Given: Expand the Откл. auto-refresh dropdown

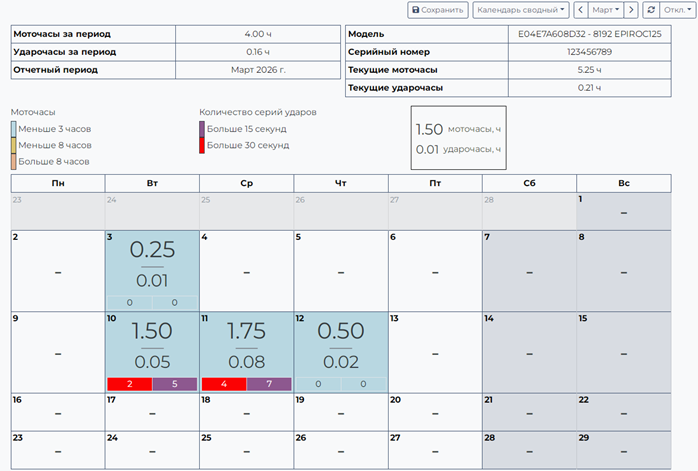Looking at the screenshot, I should (x=677, y=10).
